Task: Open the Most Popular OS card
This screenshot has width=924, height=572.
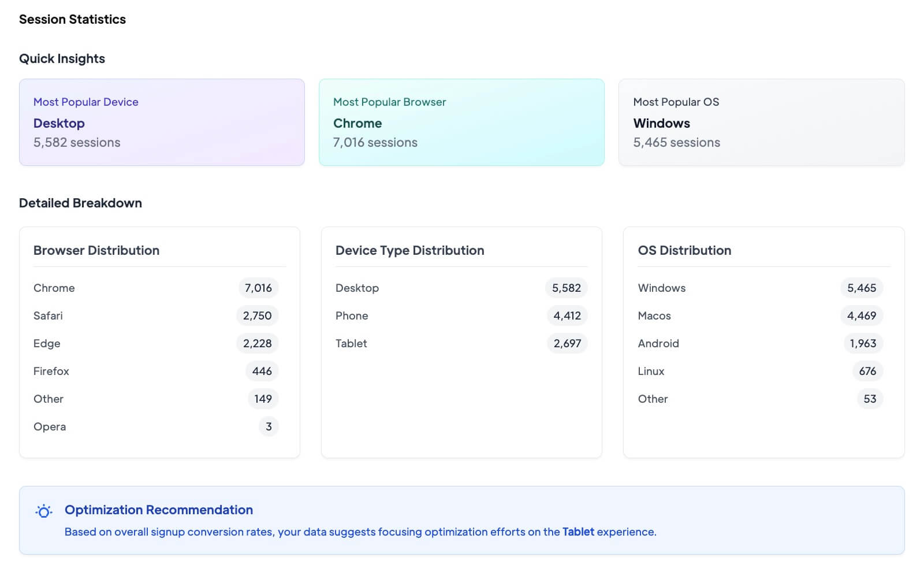Action: pyautogui.click(x=761, y=122)
